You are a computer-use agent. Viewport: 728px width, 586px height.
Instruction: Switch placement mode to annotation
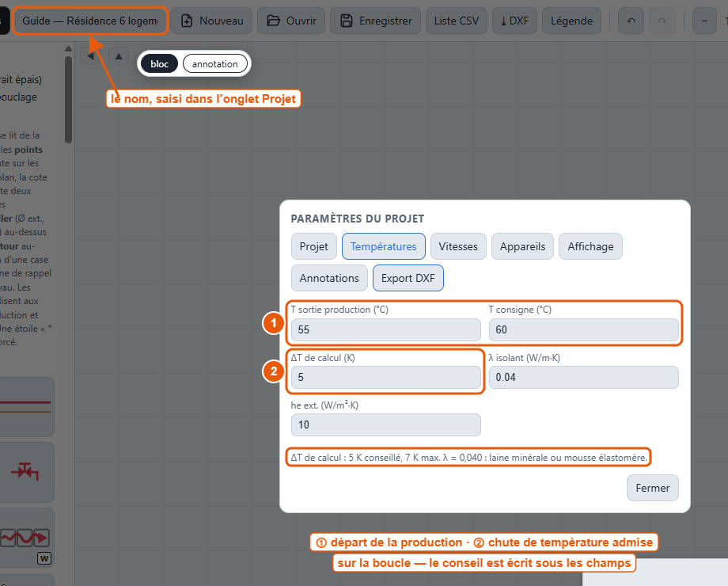[x=215, y=64]
